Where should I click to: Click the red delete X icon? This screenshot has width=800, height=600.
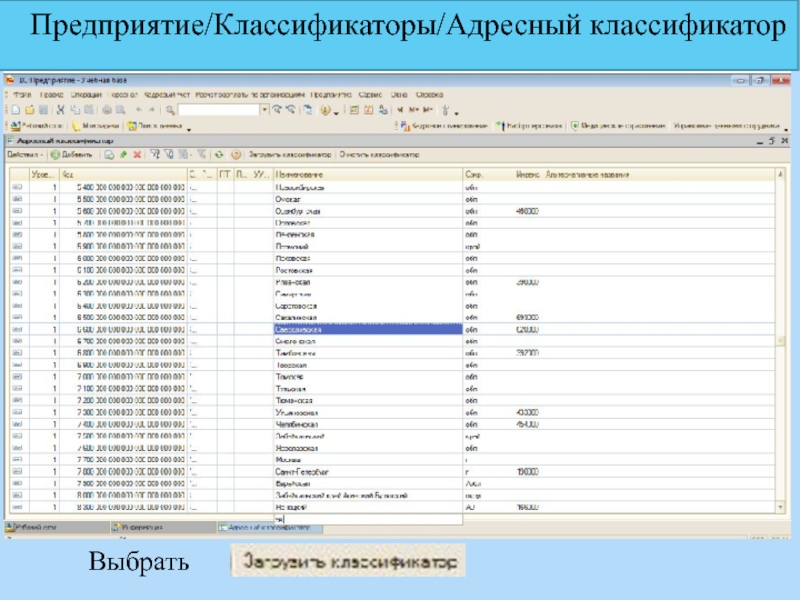tap(136, 155)
